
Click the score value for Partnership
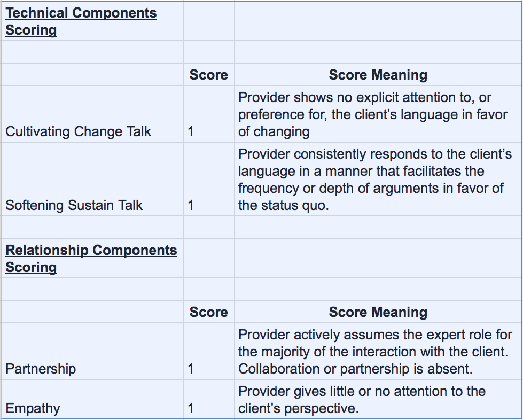pyautogui.click(x=191, y=369)
